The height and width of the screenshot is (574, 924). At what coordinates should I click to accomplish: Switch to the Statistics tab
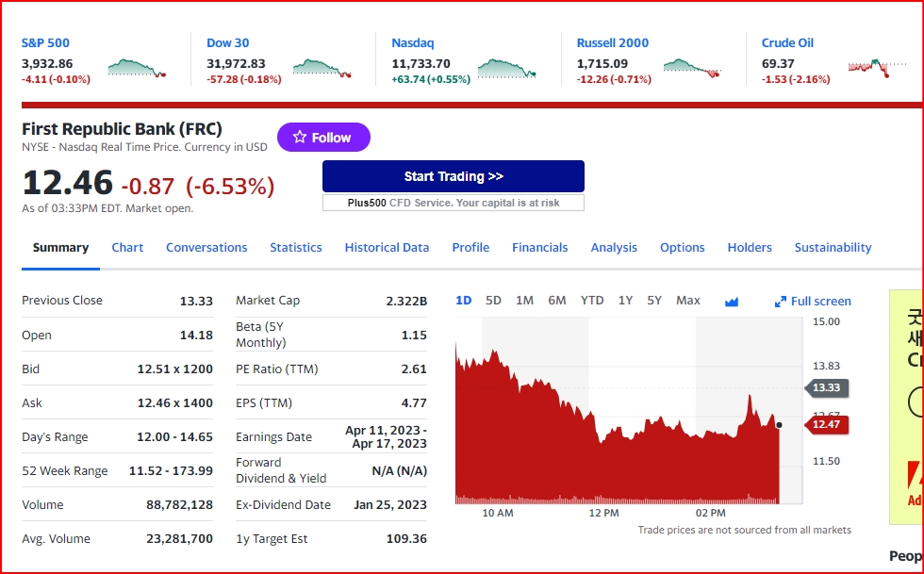pyautogui.click(x=296, y=248)
